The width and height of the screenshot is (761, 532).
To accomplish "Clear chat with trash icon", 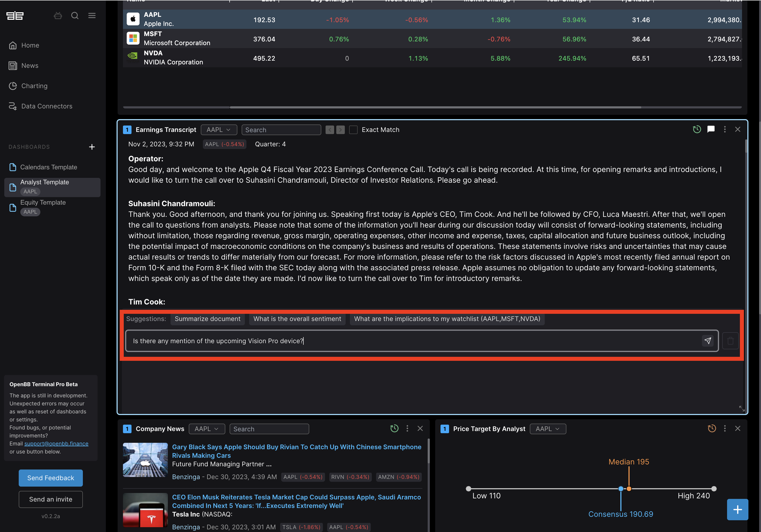I will [730, 341].
